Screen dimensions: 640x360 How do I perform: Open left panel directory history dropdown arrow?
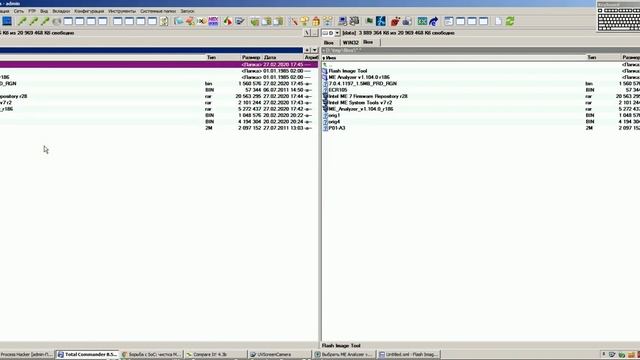click(314, 50)
